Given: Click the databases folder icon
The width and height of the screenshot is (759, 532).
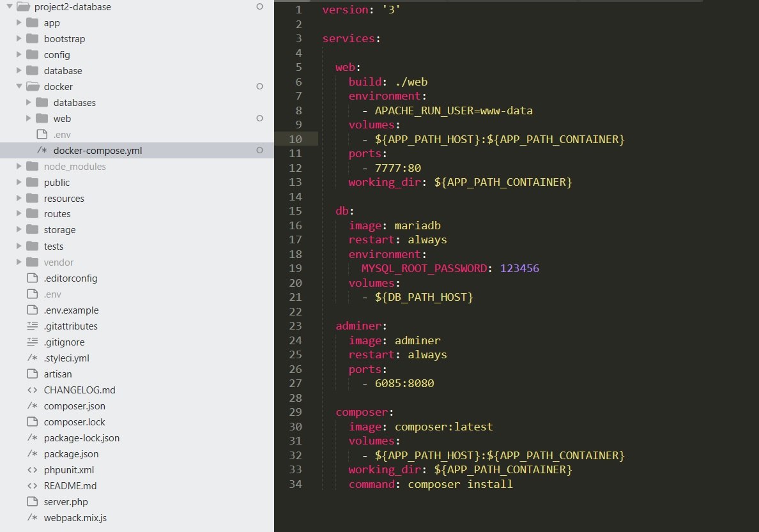Looking at the screenshot, I should (x=42, y=103).
